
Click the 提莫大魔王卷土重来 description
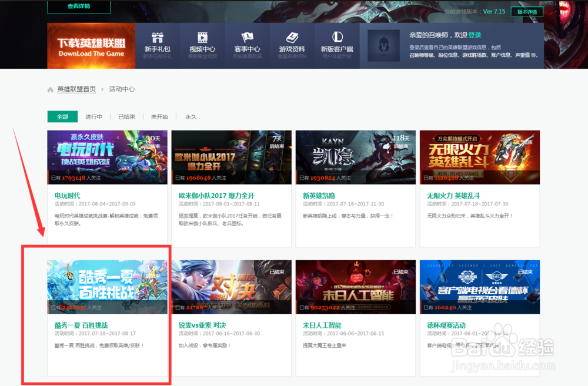coord(325,345)
